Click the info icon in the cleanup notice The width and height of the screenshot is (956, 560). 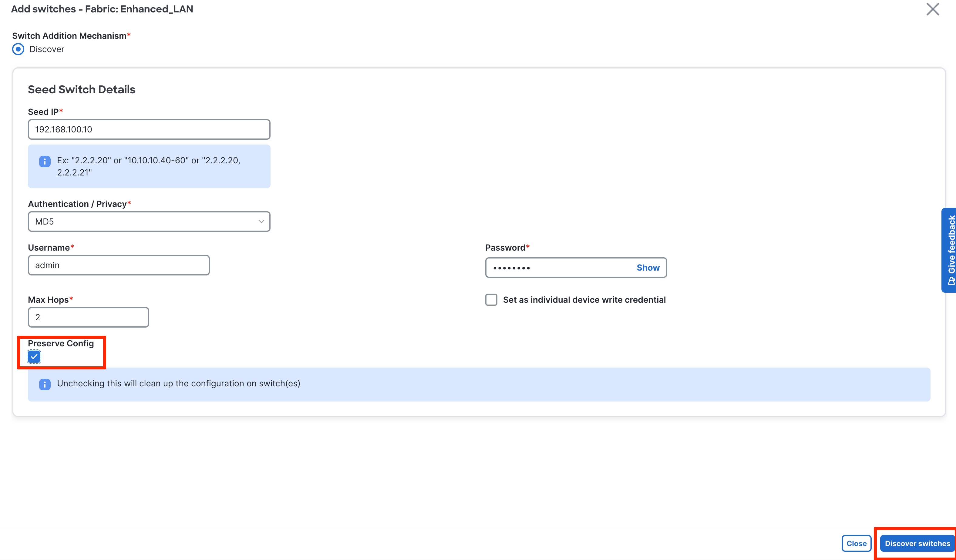(44, 385)
